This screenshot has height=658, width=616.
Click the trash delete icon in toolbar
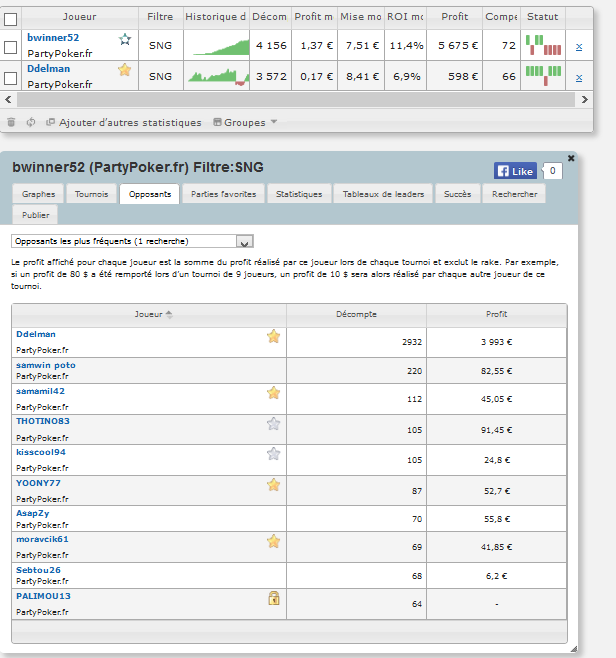pyautogui.click(x=11, y=122)
